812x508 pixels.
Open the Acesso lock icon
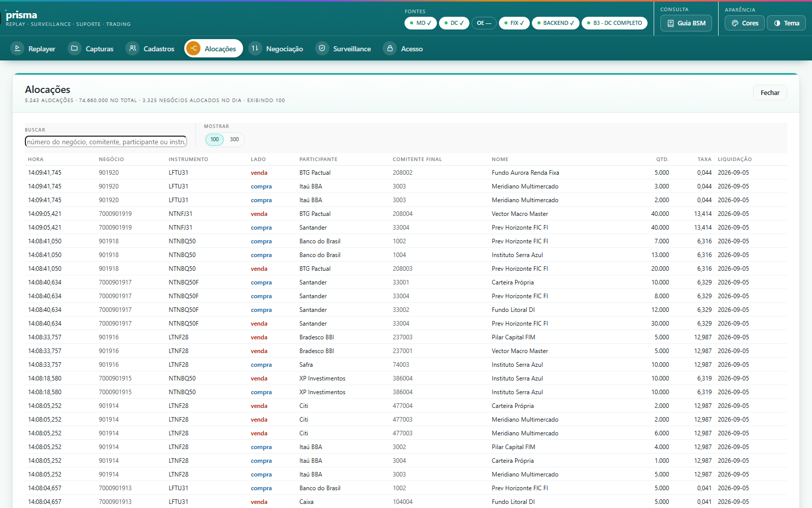pyautogui.click(x=390, y=48)
